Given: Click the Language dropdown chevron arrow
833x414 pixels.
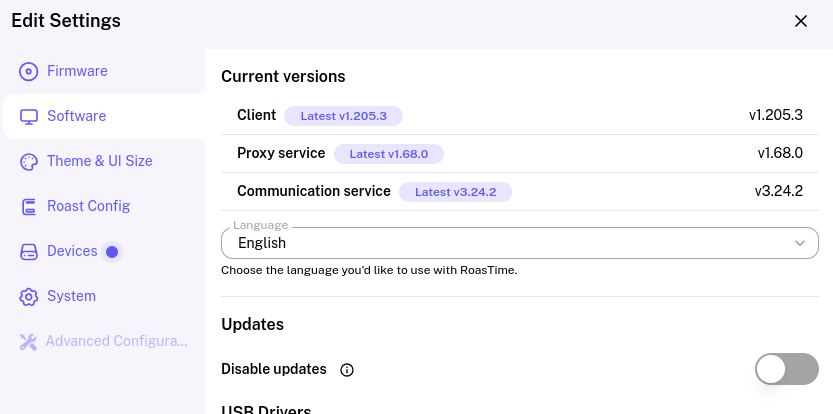Looking at the screenshot, I should [800, 243].
